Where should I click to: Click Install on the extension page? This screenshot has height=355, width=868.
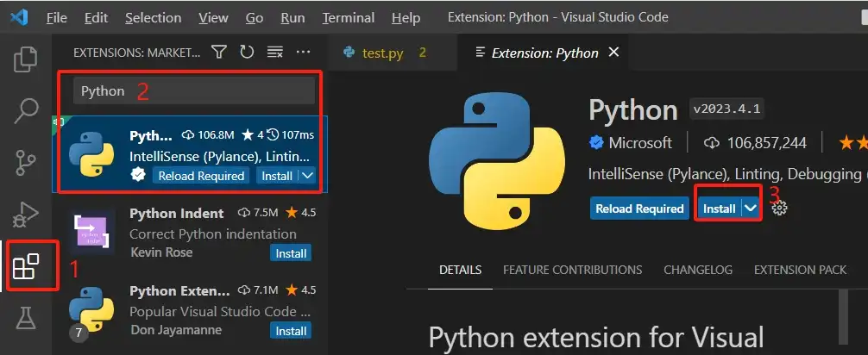(719, 209)
